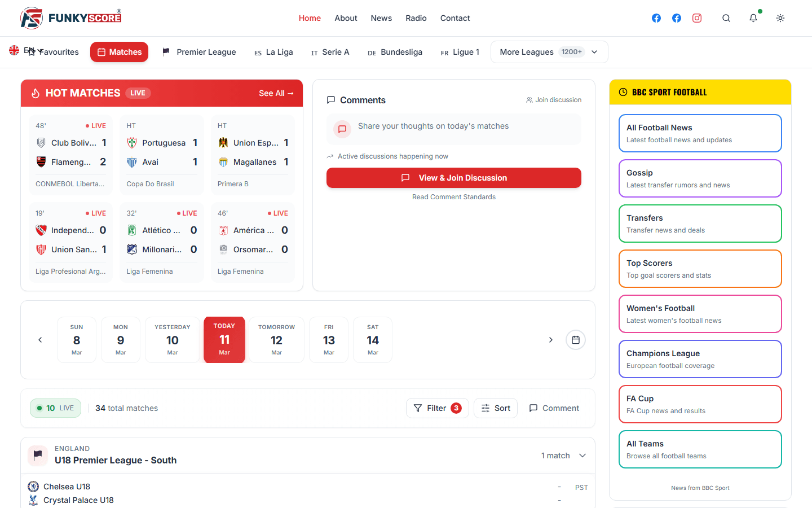This screenshot has width=812, height=508.
Task: Switch to the Premier League tab
Action: (199, 52)
